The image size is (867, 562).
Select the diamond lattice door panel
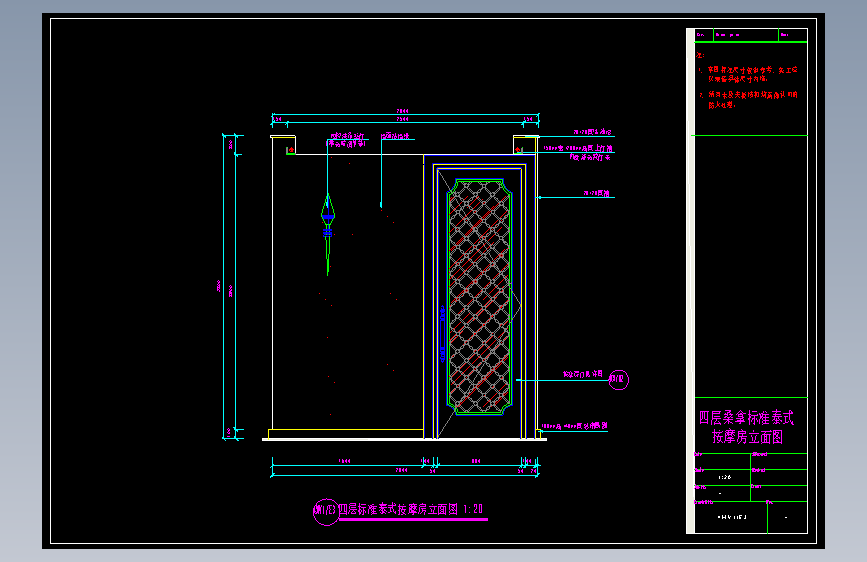(479, 296)
